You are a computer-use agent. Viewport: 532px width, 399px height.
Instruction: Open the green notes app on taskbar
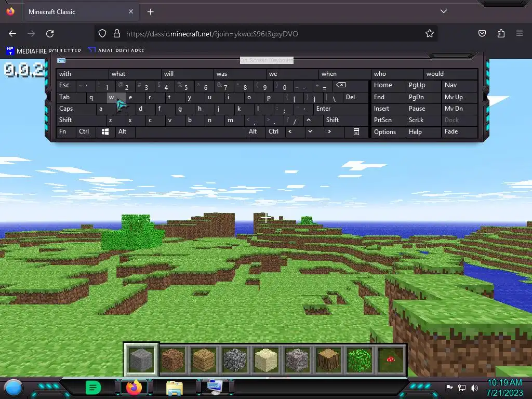pos(94,388)
